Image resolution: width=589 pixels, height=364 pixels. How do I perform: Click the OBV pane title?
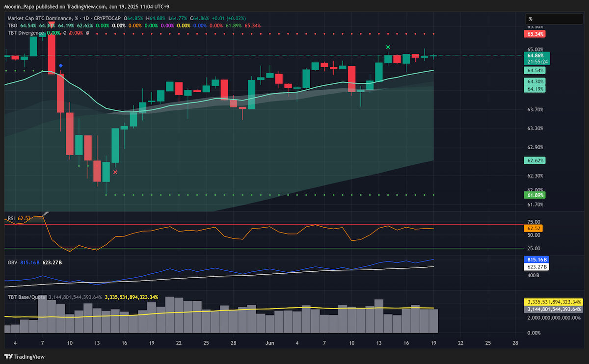click(x=12, y=263)
